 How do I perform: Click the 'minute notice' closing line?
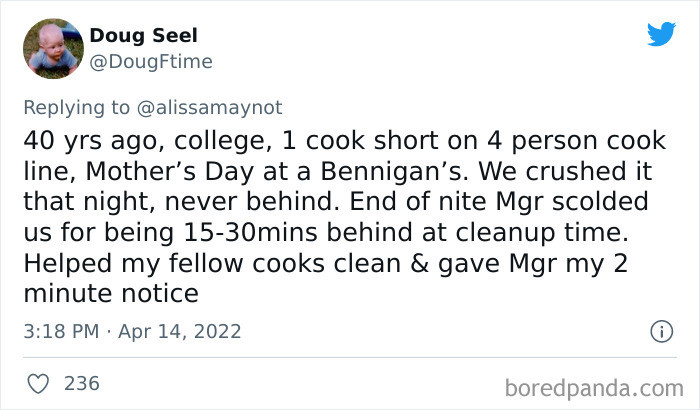point(111,294)
